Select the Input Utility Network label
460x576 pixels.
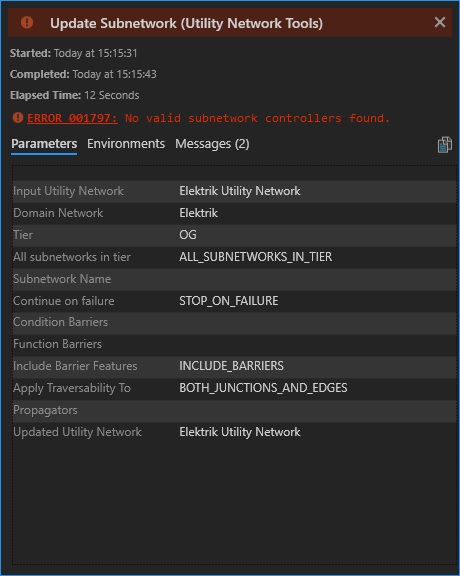tap(68, 191)
